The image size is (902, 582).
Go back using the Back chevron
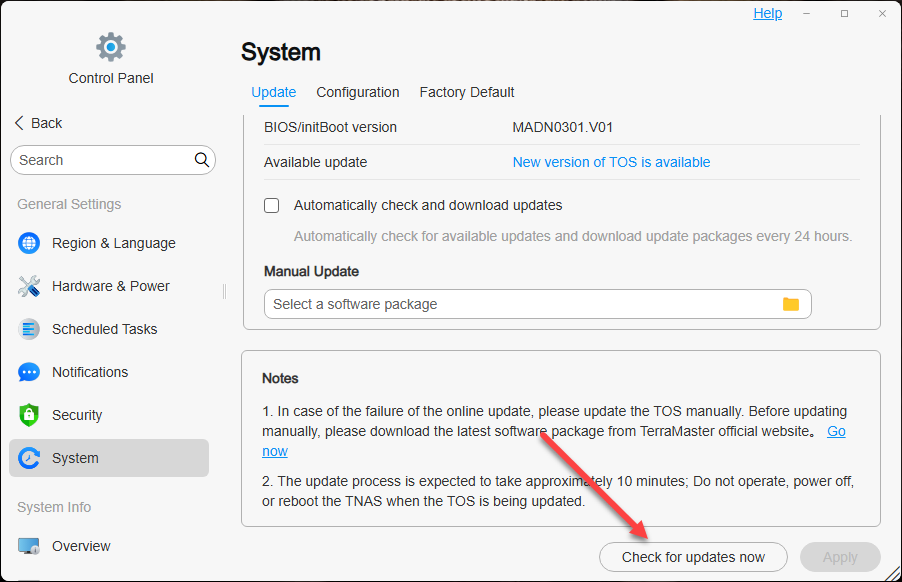tap(20, 123)
